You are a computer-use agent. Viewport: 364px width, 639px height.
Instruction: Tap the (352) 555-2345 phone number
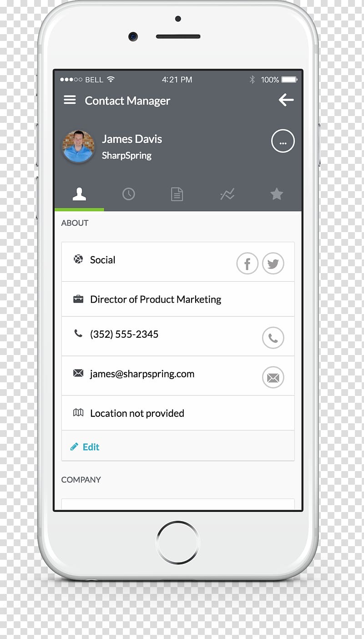[124, 335]
